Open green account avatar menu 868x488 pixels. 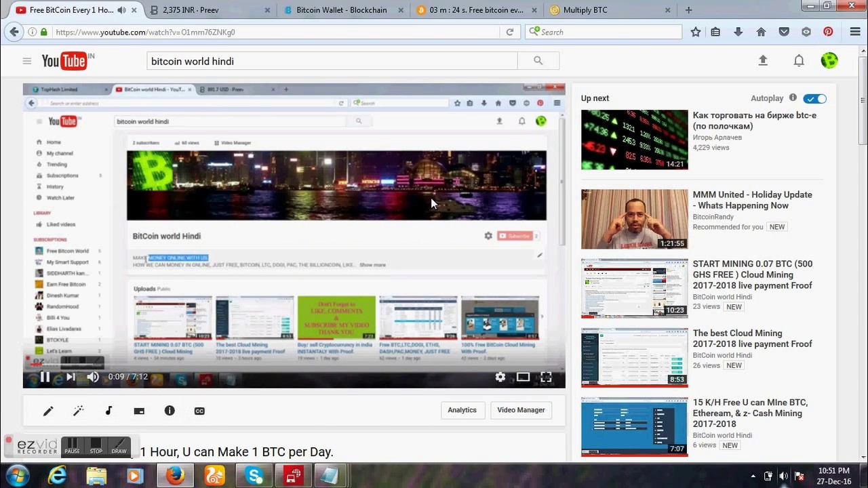click(829, 61)
